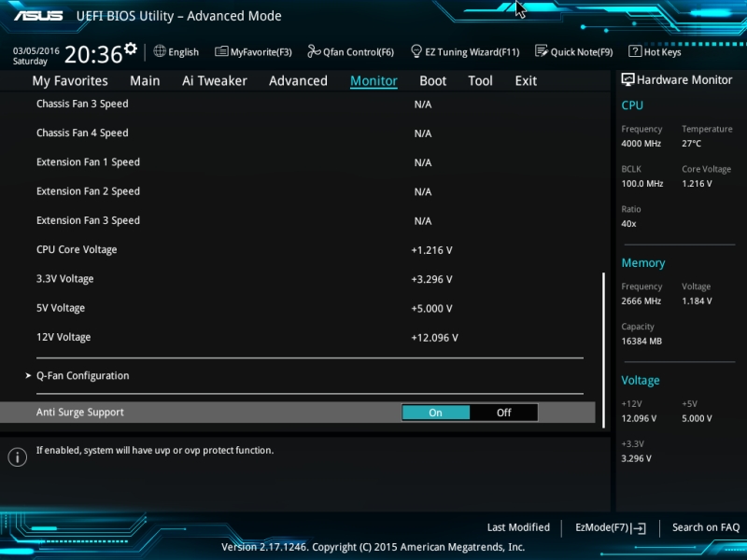Click the 2666 MHz memory frequency value
Viewport: 747px width, 560px height.
click(641, 301)
